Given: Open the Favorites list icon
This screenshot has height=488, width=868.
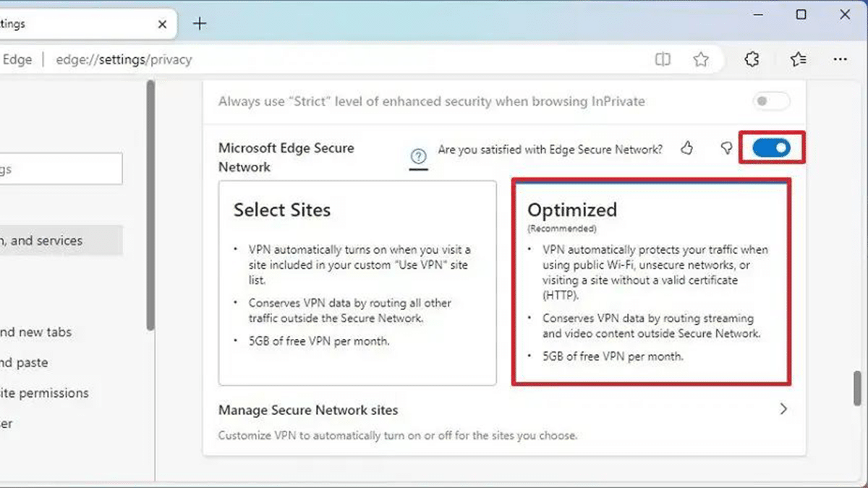Looking at the screenshot, I should (x=797, y=59).
